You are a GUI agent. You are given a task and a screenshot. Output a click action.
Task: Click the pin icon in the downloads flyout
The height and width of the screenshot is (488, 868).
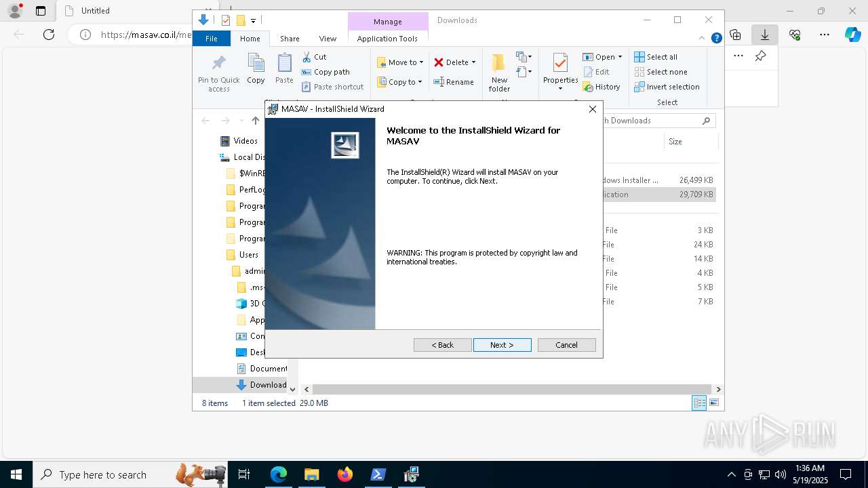(760, 56)
